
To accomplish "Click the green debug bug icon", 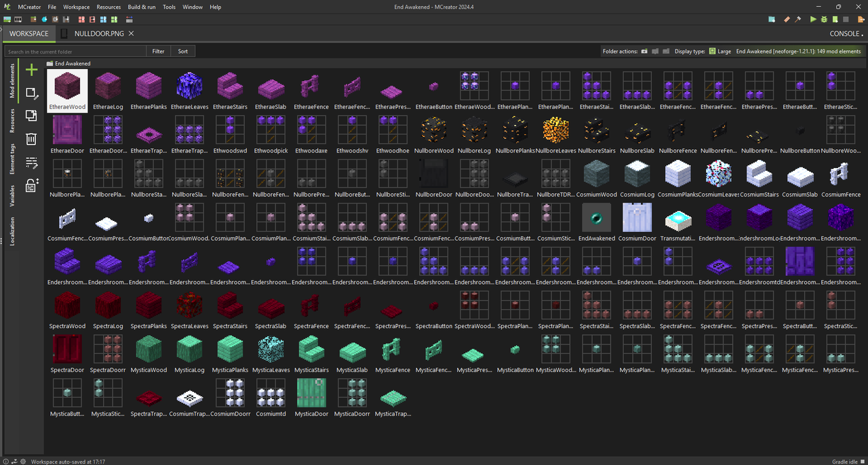I will [824, 19].
